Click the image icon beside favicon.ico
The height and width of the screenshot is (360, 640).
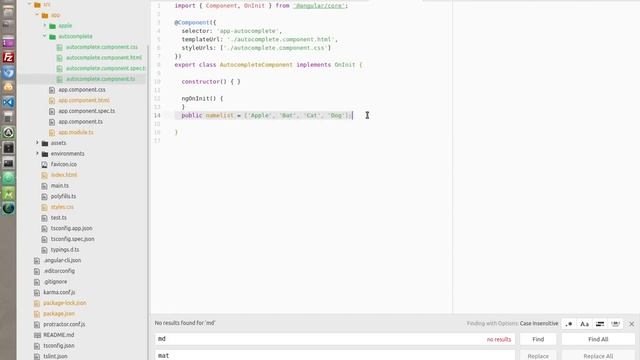[44, 164]
